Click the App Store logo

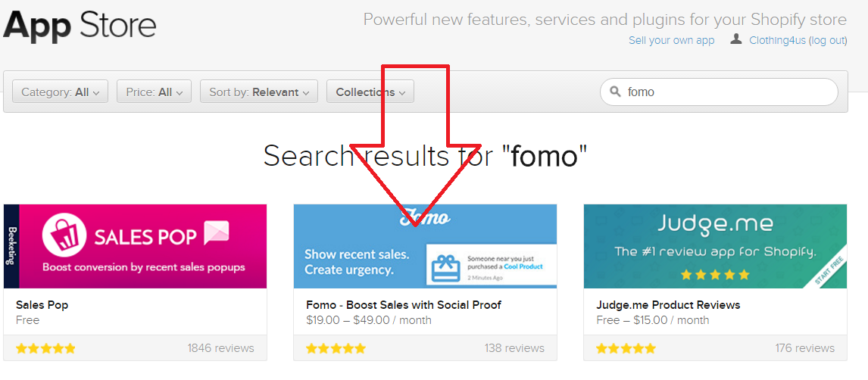click(80, 24)
